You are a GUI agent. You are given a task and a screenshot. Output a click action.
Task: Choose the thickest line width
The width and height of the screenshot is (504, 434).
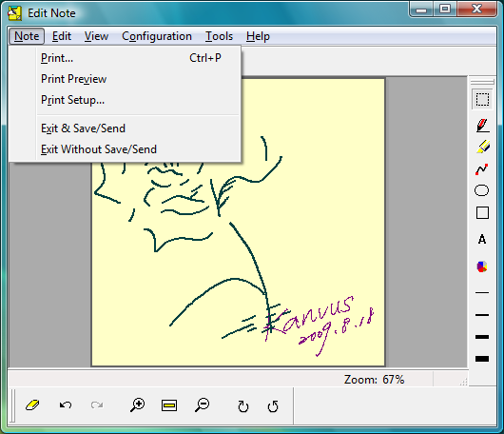[482, 359]
